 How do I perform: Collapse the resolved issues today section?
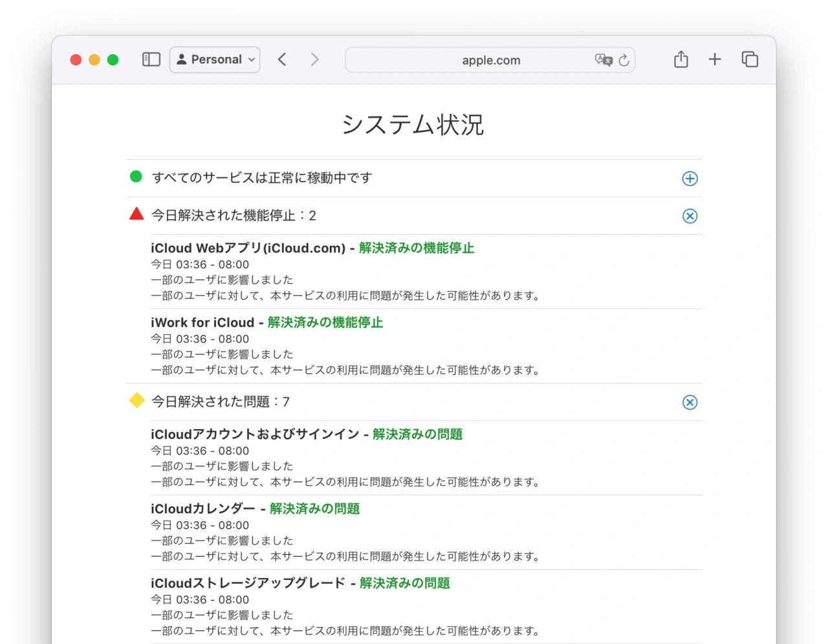690,402
